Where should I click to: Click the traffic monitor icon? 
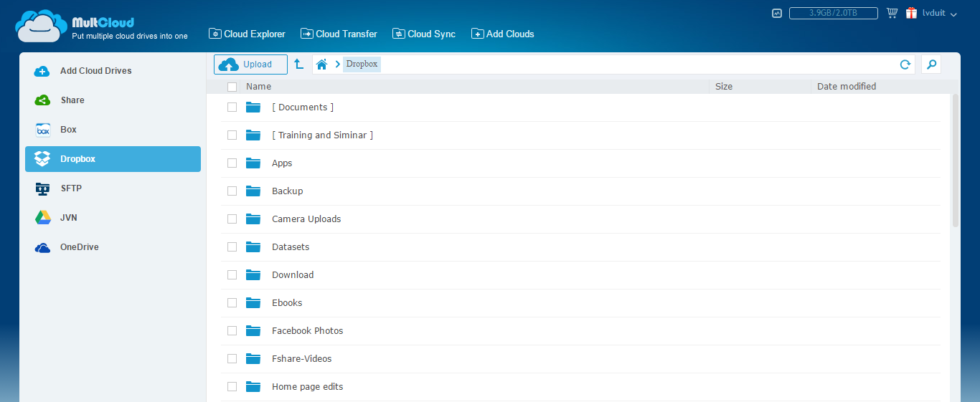pyautogui.click(x=777, y=13)
